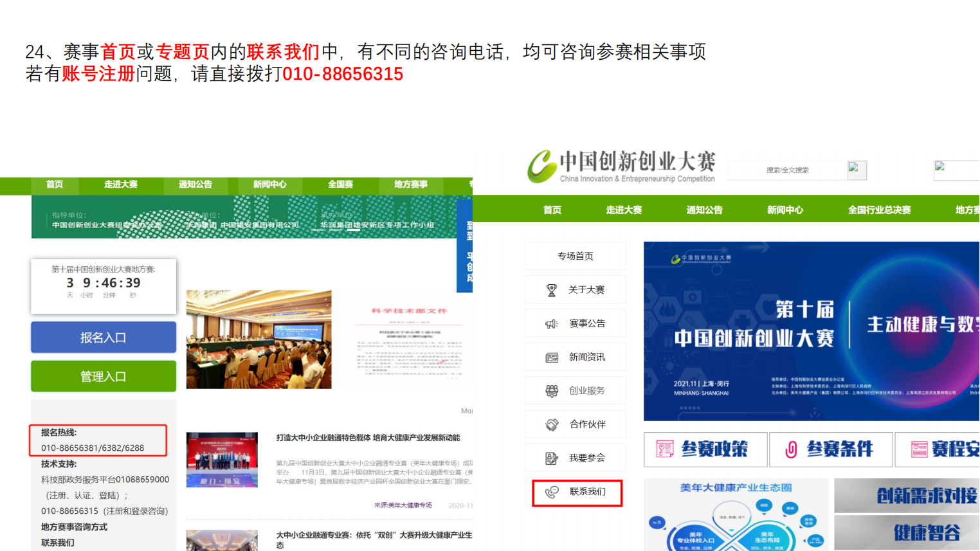Open news headline 打造大中小企业融通特色载体
This screenshot has width=980, height=551.
click(368, 438)
